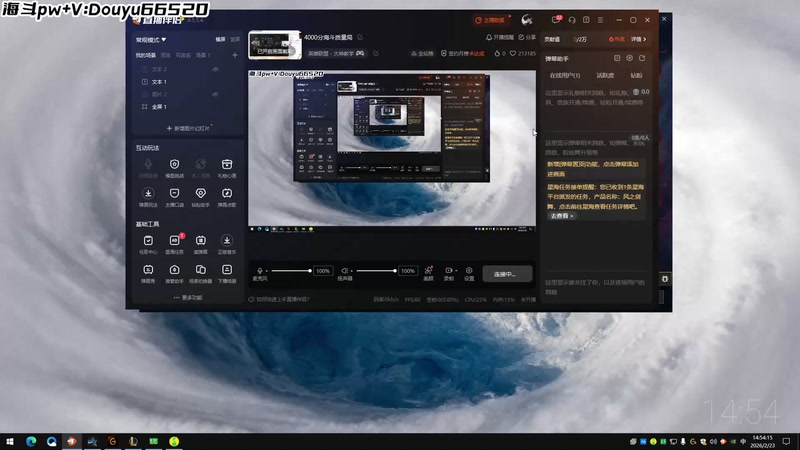Expand the 常规模式 mode dropdown

(151, 39)
